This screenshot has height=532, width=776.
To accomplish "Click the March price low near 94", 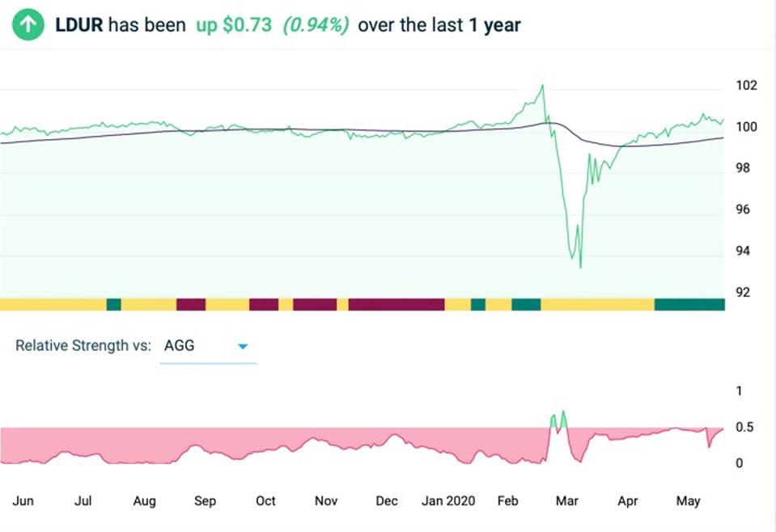I will tap(580, 266).
